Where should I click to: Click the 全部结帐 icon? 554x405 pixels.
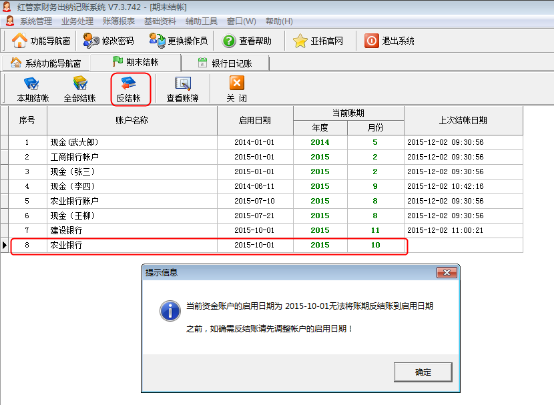80,84
